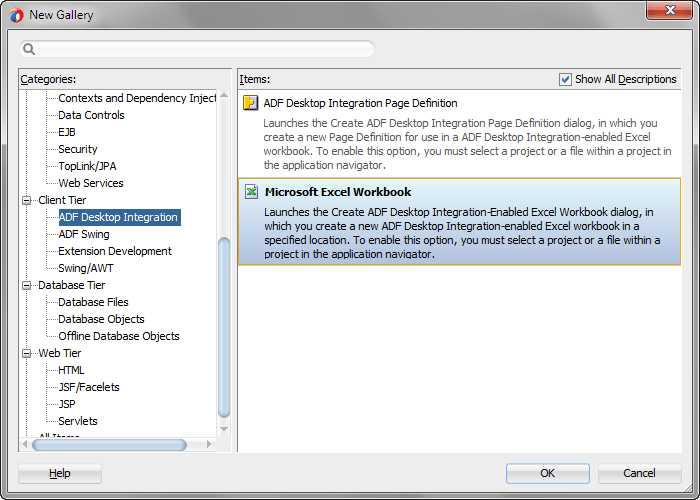Select the JSP category

67,404
